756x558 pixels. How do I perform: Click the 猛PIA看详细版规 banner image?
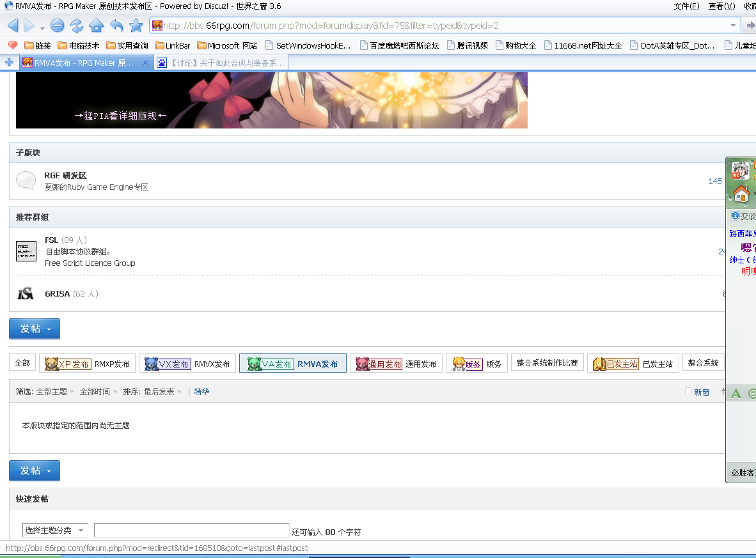272,100
